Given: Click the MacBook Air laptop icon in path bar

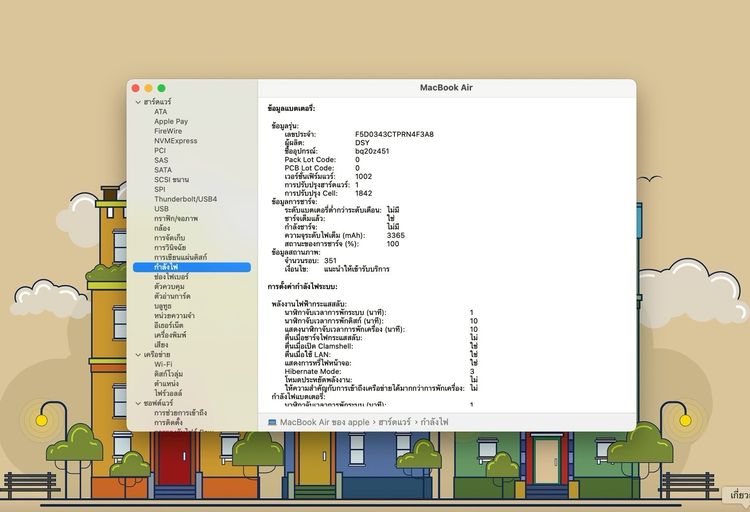Looking at the screenshot, I should click(272, 423).
